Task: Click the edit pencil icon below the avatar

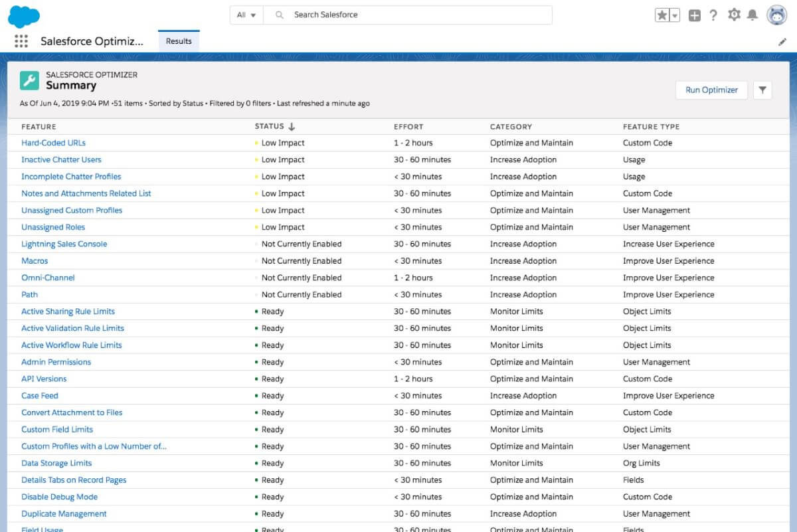Action: coord(782,41)
